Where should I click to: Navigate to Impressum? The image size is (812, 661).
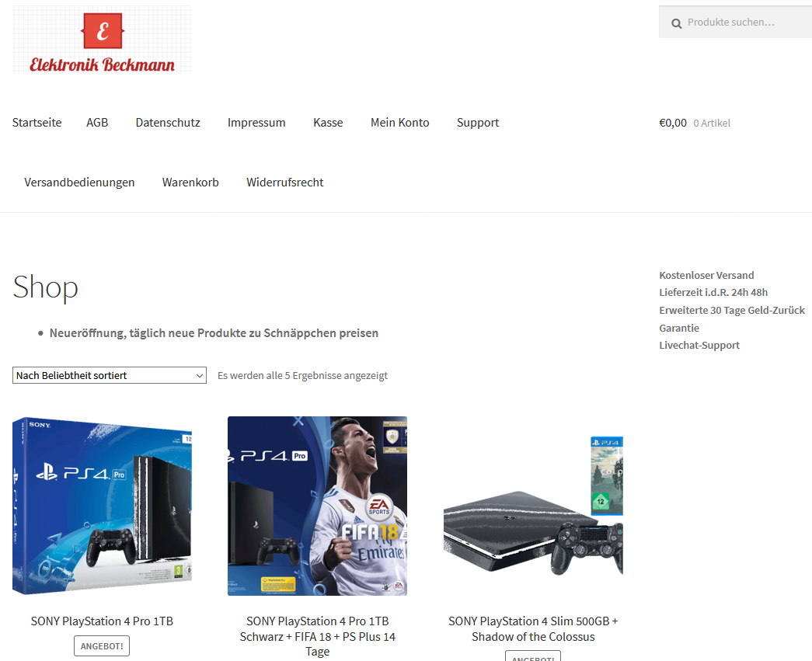[x=256, y=123]
